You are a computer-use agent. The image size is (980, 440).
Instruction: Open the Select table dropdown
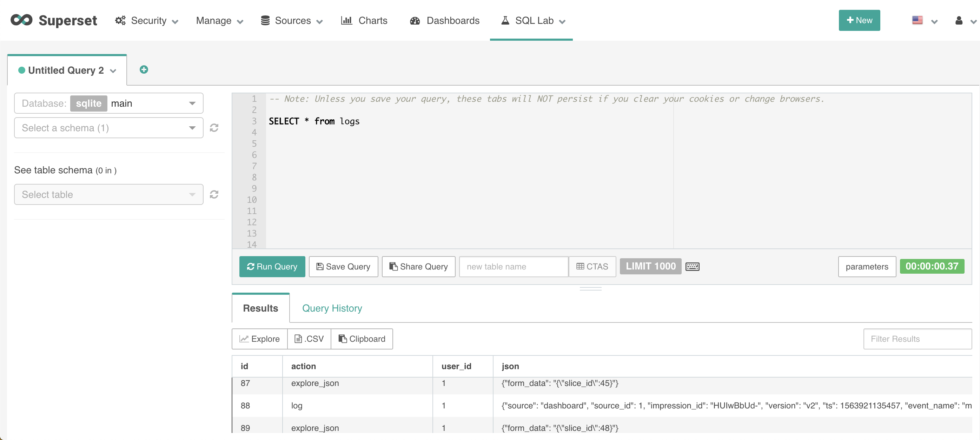(x=108, y=194)
